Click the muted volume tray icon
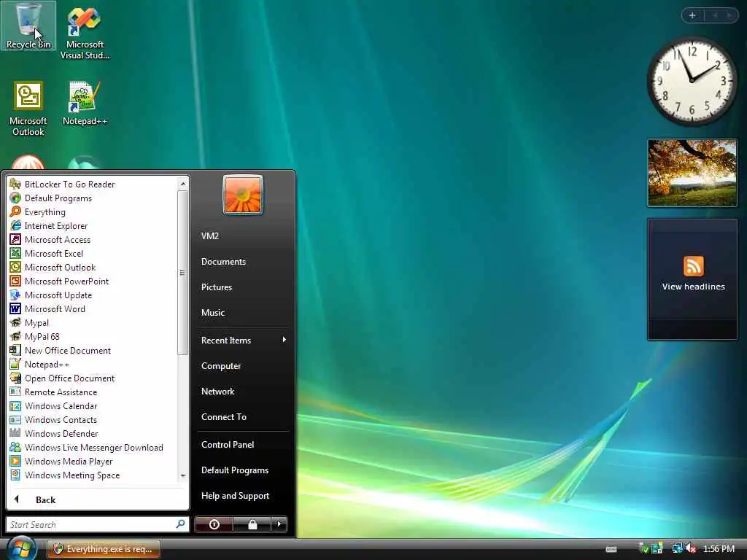Viewport: 747px width, 560px height. [x=691, y=548]
